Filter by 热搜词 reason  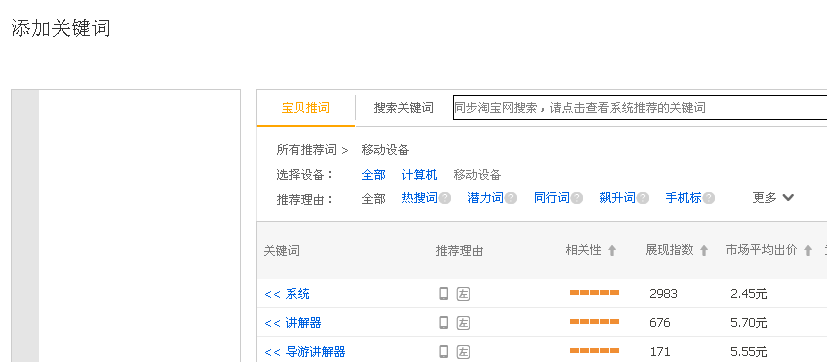419,198
